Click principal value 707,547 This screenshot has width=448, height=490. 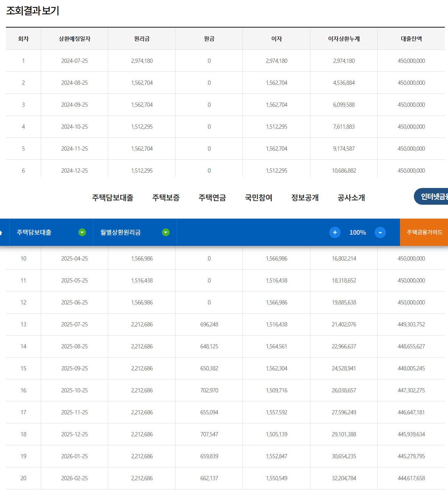tap(209, 434)
